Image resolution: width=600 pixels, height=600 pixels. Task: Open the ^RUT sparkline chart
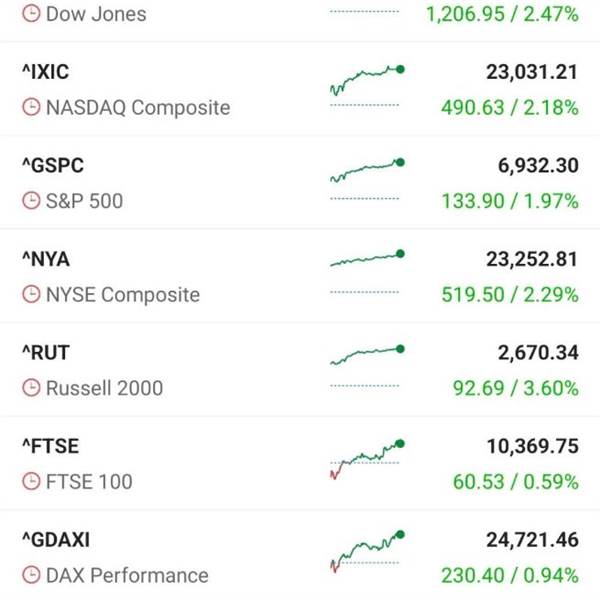click(366, 355)
